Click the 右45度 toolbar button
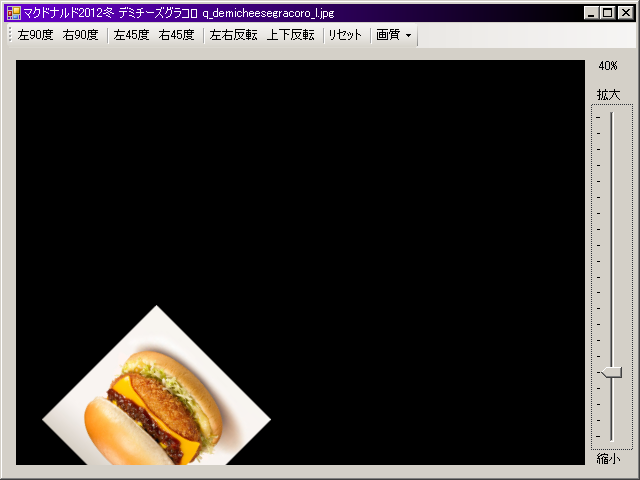640x480 pixels. [176, 35]
